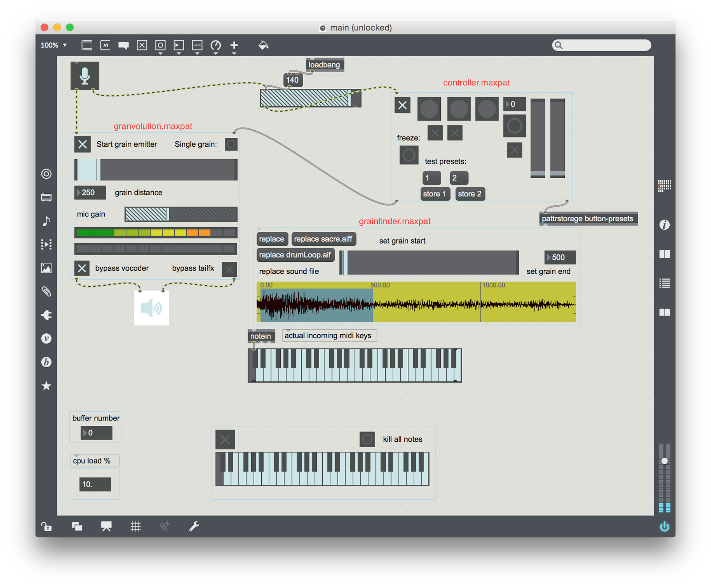
Task: Click replace sacre.aiff message
Action: [324, 239]
